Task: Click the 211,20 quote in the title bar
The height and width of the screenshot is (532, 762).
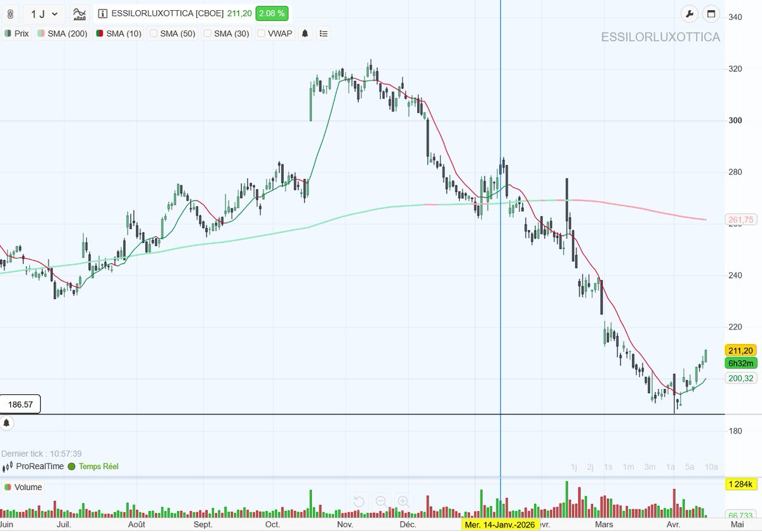Action: [239, 13]
